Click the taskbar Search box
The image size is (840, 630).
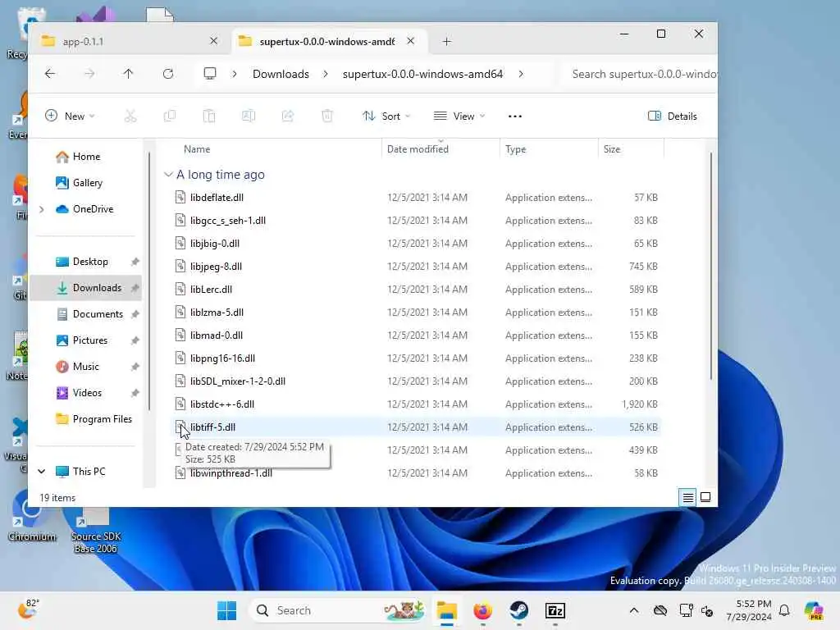(339, 610)
